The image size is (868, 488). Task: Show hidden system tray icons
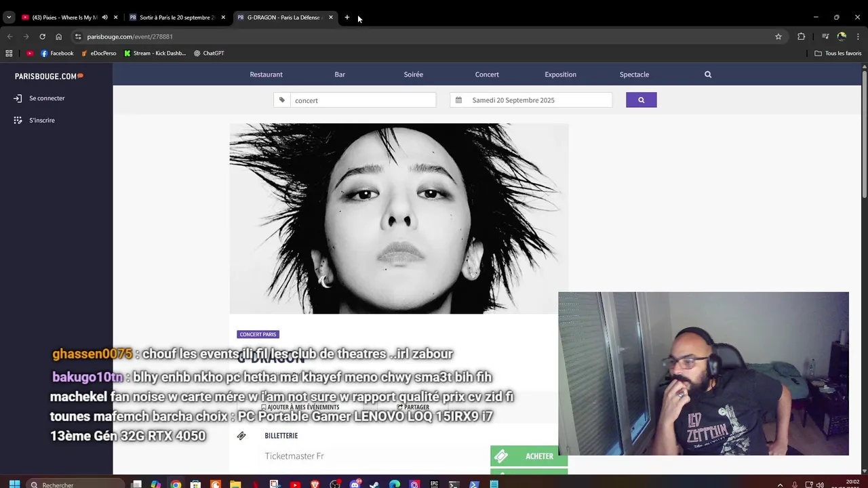[780, 485]
